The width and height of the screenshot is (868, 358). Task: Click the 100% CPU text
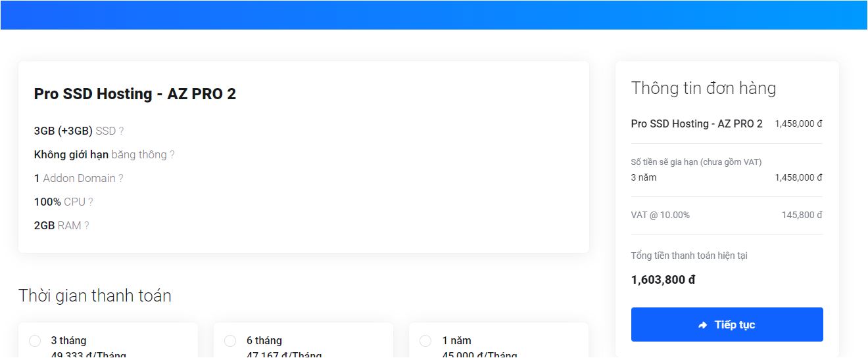(60, 202)
